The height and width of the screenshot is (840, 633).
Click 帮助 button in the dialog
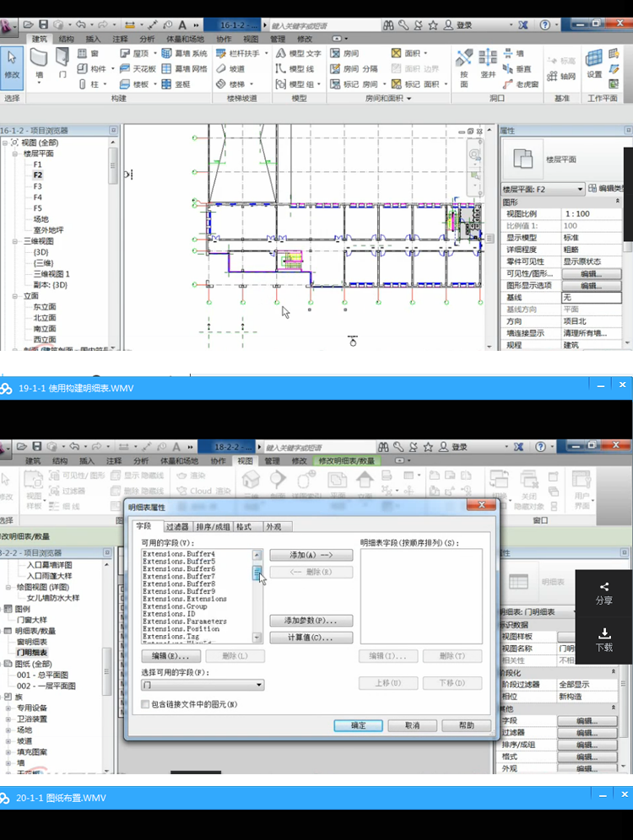coord(466,725)
